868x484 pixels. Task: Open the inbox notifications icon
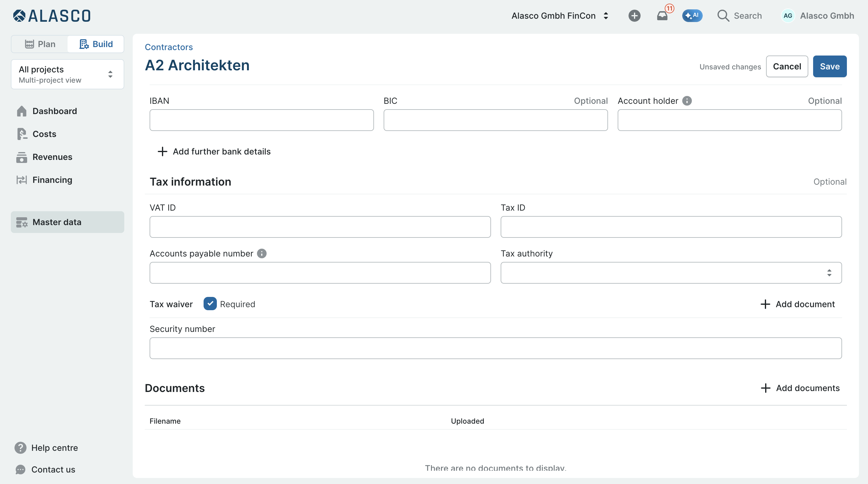point(662,16)
